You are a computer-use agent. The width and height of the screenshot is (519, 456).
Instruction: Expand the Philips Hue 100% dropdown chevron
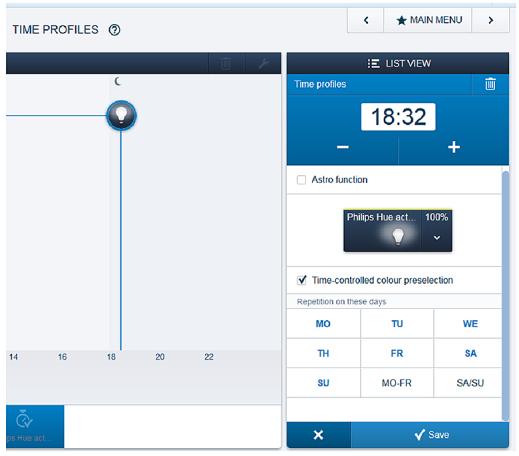coord(437,238)
